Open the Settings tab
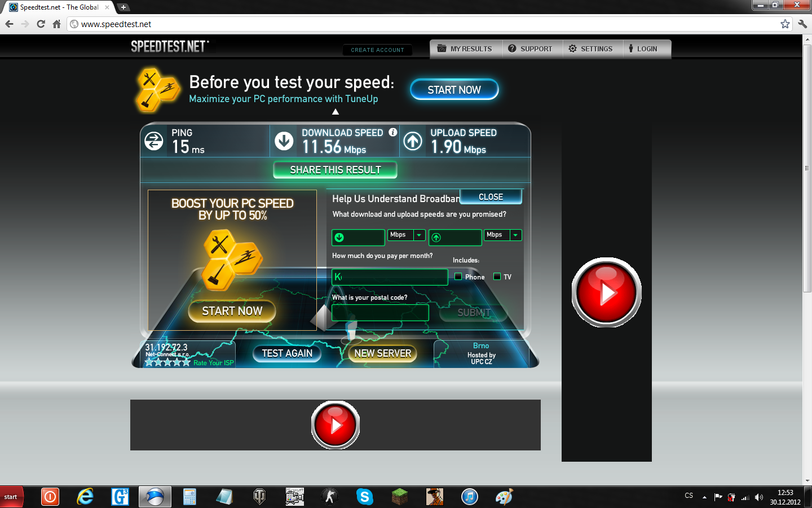This screenshot has height=508, width=812. pyautogui.click(x=590, y=49)
